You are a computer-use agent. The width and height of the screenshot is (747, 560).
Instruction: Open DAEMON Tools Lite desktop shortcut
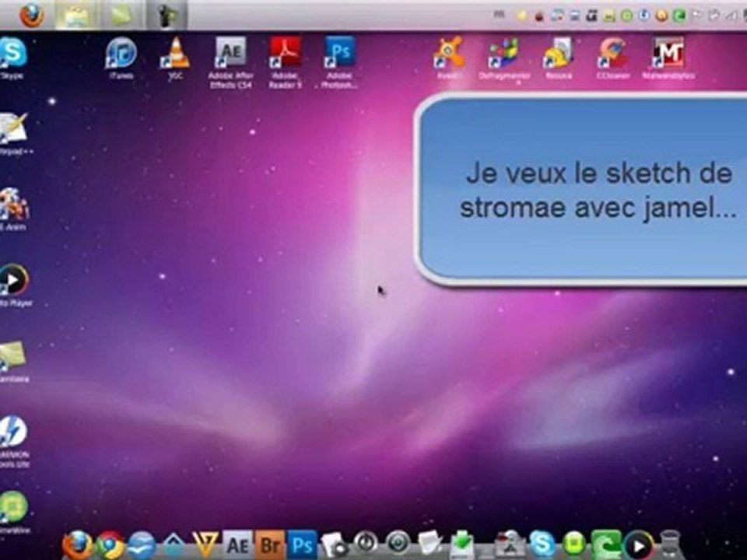click(13, 442)
